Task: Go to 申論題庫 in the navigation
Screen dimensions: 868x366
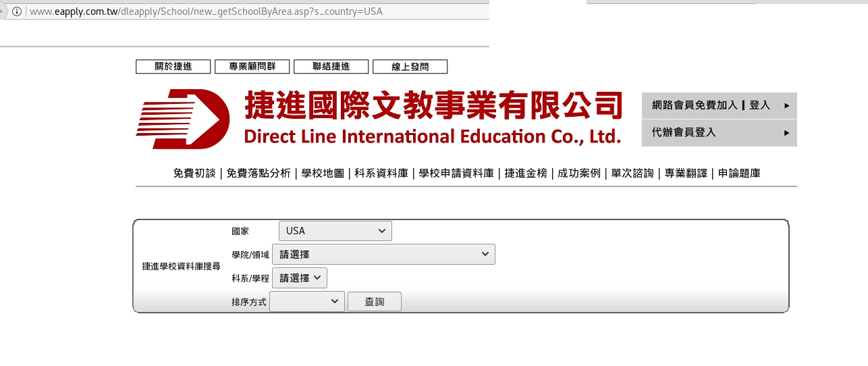Action: [739, 174]
